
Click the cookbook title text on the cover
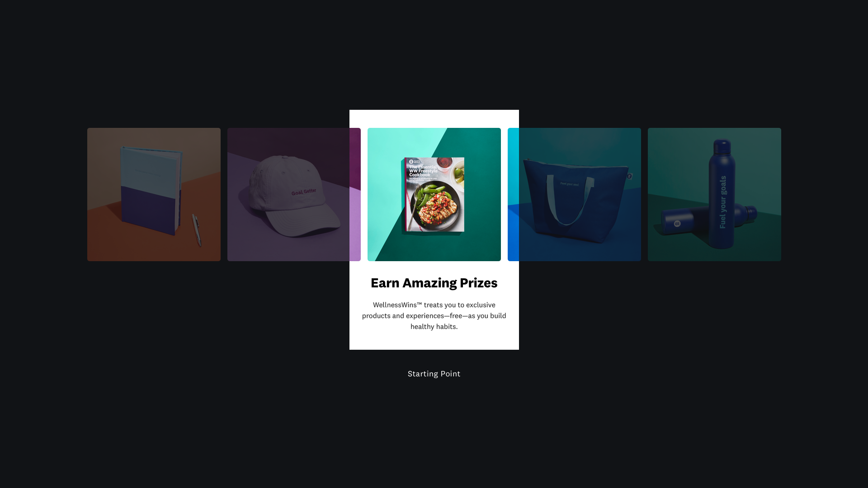point(423,171)
